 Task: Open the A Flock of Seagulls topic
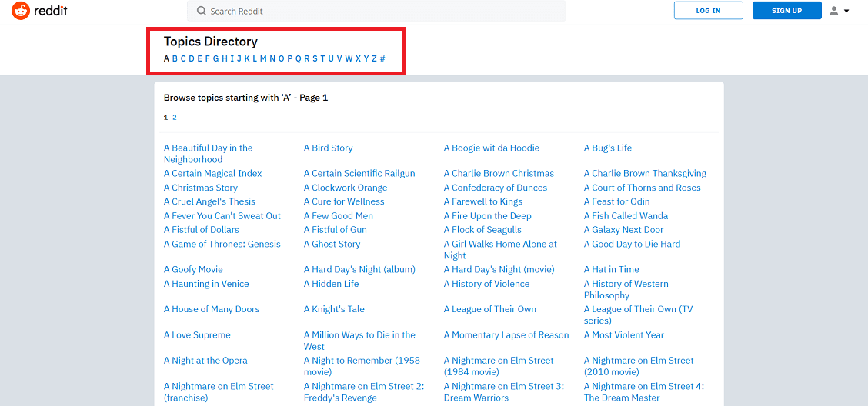(x=482, y=230)
